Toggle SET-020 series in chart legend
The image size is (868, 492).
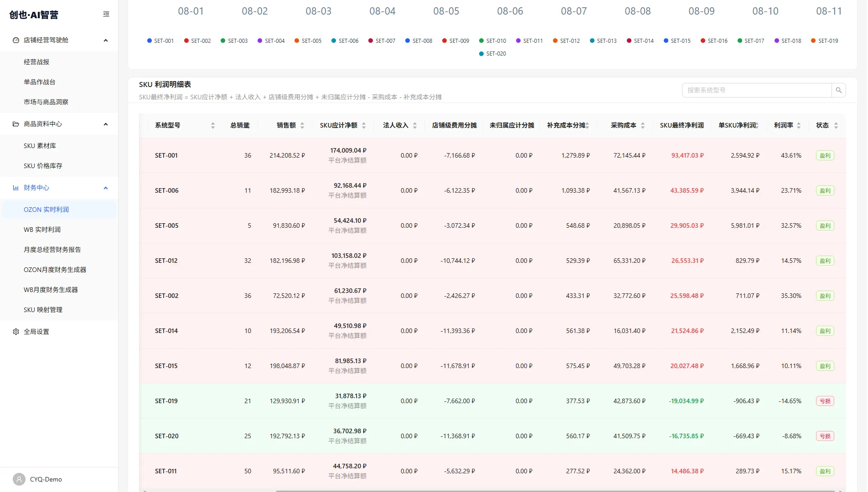(493, 53)
